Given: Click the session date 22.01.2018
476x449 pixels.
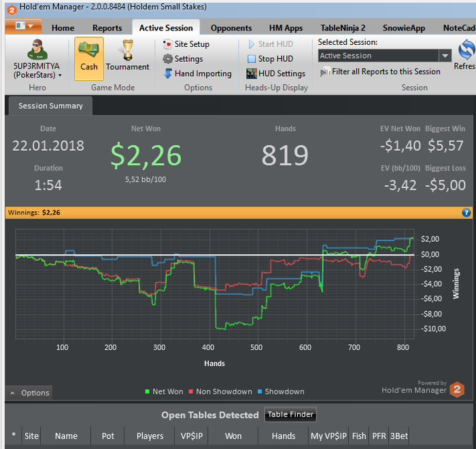Looking at the screenshot, I should click(48, 146).
